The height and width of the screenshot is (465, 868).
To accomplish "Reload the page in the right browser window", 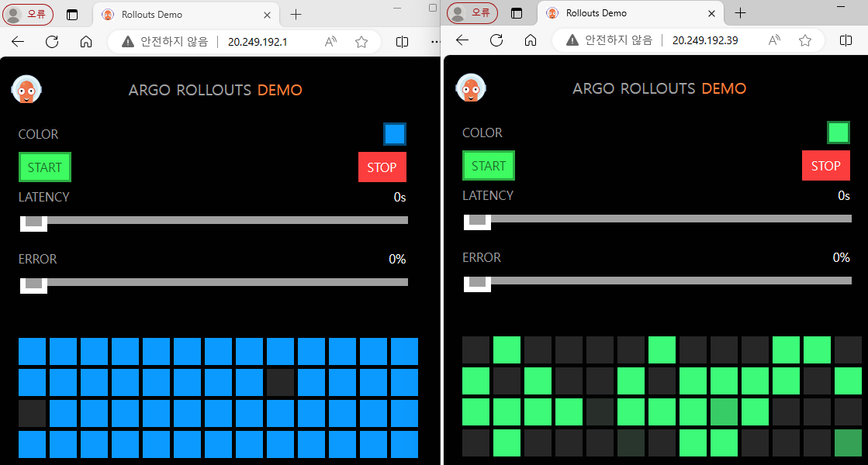I will point(496,40).
